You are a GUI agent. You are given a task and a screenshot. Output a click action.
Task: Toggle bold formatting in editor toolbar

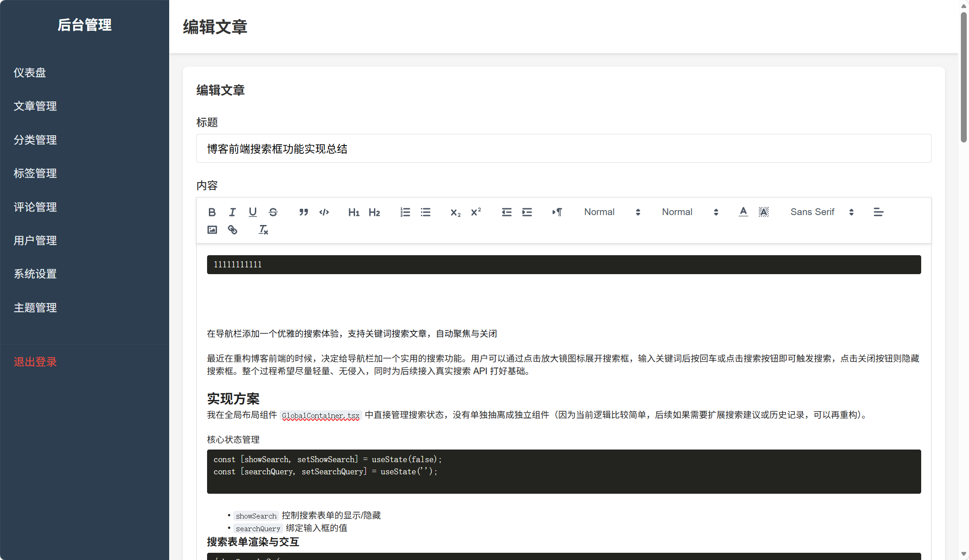coord(212,212)
